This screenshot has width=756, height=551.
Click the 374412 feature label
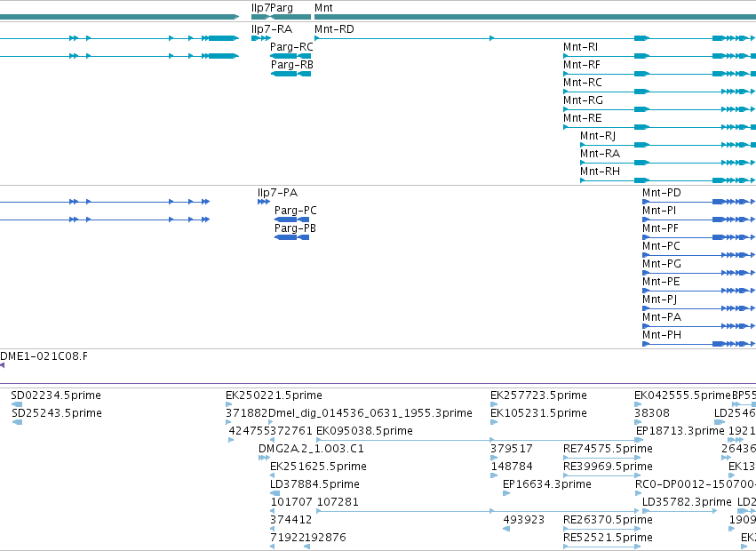(x=291, y=520)
